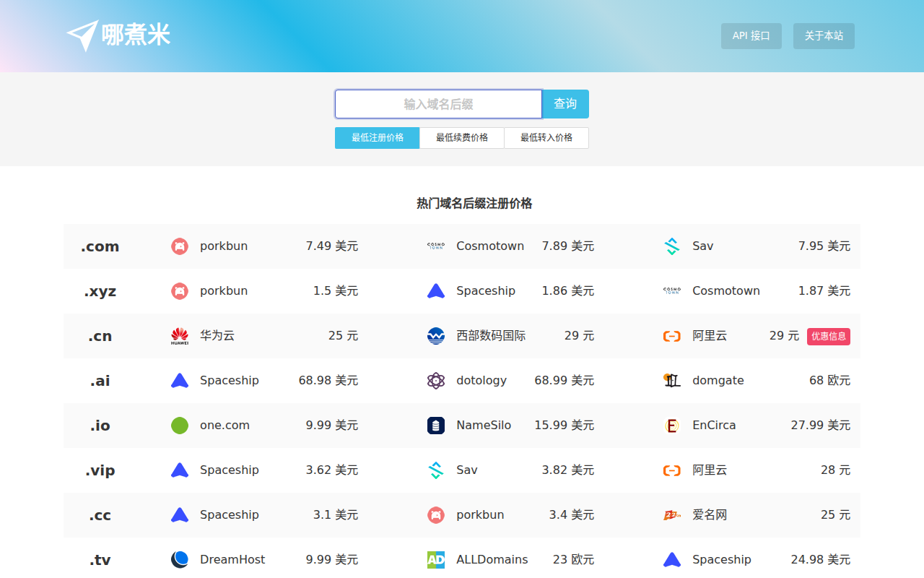This screenshot has width=924, height=578.
Task: Select the DreamHost icon in .tv row
Action: click(x=179, y=559)
